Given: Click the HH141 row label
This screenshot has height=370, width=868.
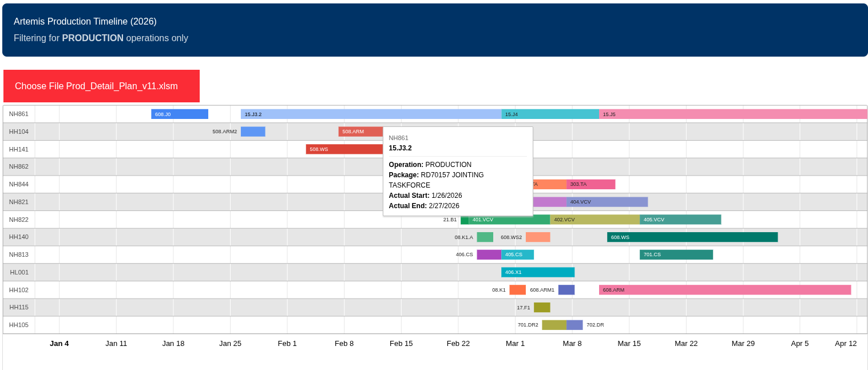Looking at the screenshot, I should [19, 149].
